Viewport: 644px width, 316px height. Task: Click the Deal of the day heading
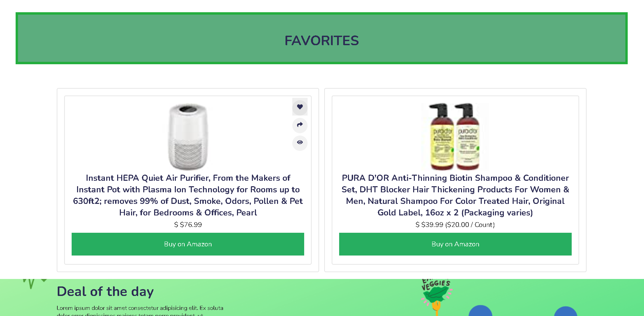[x=105, y=292]
